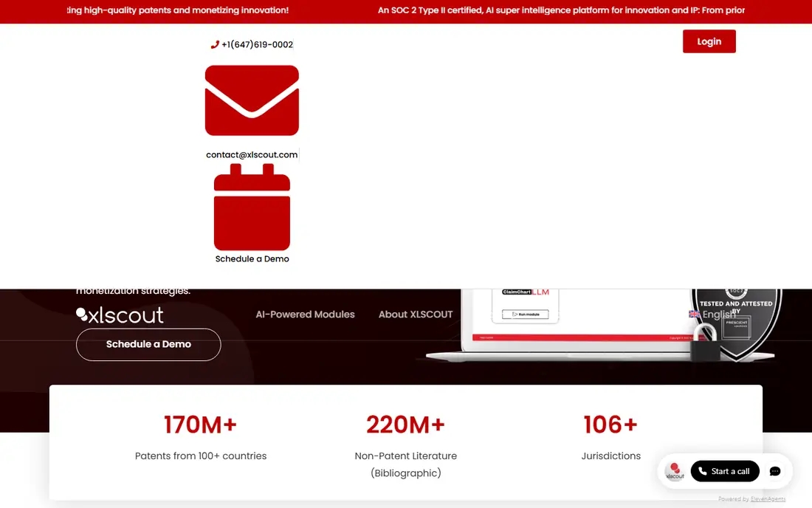Viewport: 812px width, 508px height.
Task: Open the AI-Powered Modules menu
Action: tap(305, 315)
